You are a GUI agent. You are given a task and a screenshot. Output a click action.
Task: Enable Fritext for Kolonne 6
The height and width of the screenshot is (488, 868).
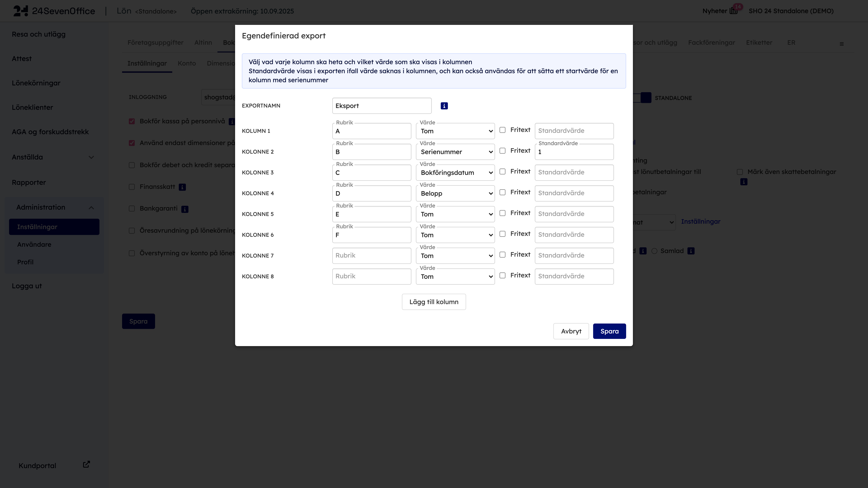click(x=502, y=234)
